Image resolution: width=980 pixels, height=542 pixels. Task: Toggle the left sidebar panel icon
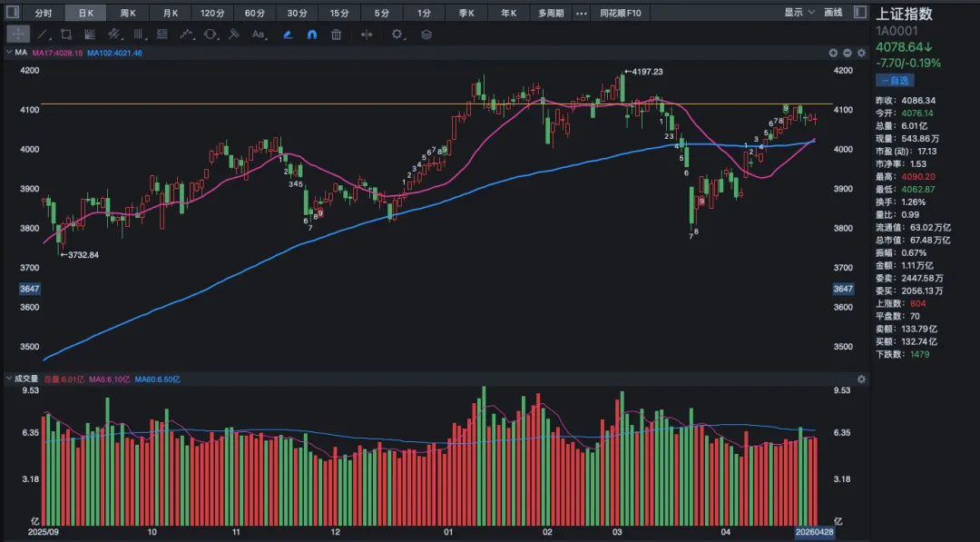click(x=11, y=13)
